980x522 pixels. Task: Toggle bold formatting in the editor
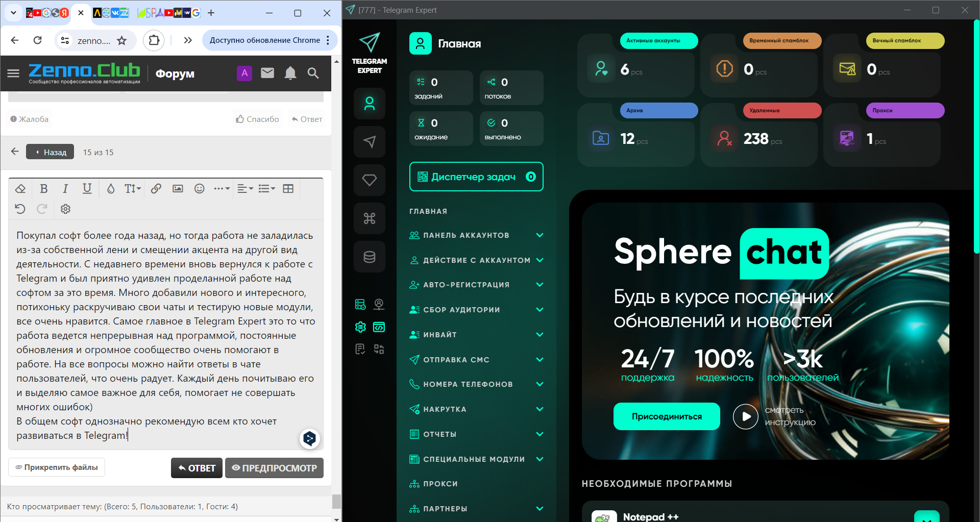coord(44,189)
